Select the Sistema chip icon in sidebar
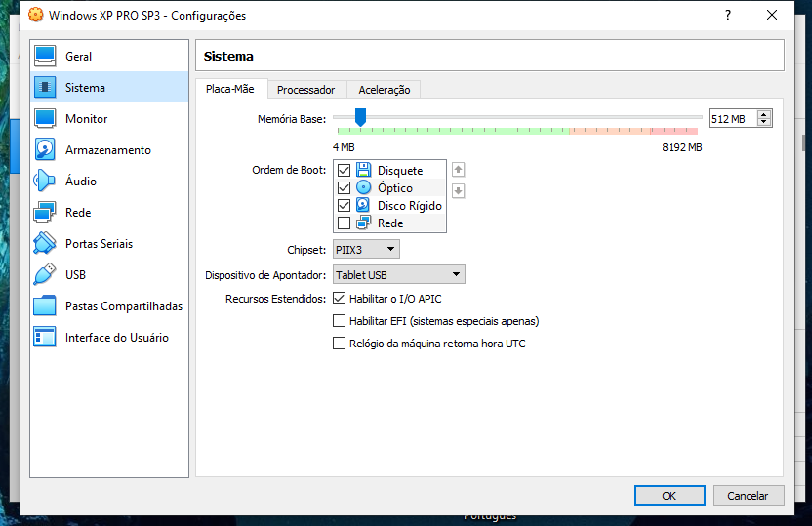Image resolution: width=812 pixels, height=526 pixels. 45,87
